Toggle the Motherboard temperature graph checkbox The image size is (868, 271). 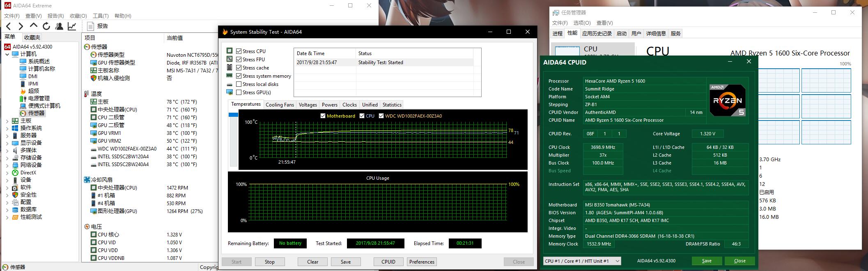point(323,116)
